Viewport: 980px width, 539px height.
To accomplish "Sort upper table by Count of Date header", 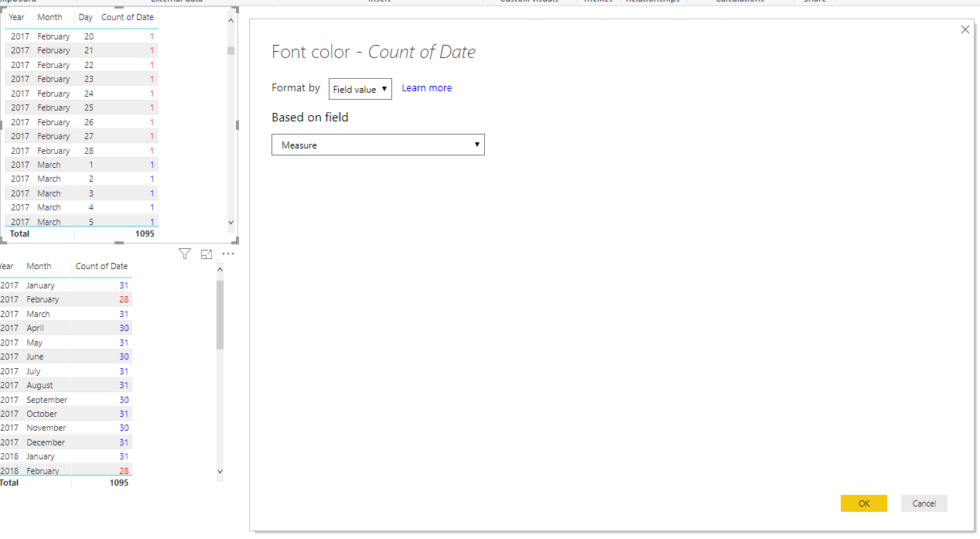I will 128,17.
